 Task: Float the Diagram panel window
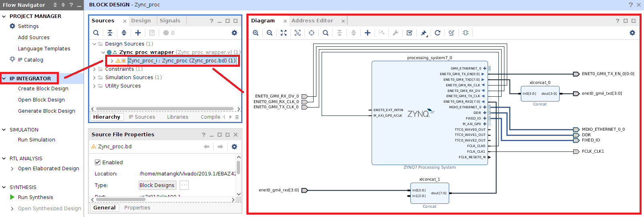point(634,21)
